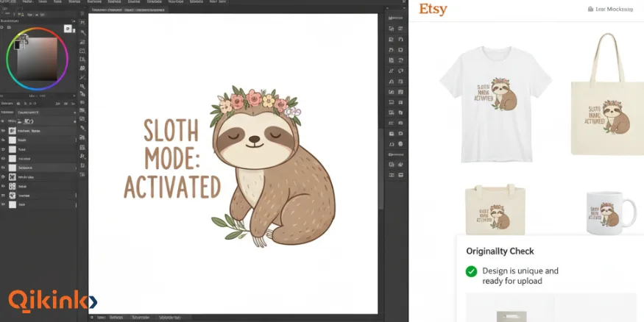
Task: Click the Etsy logo
Action: [x=433, y=10]
